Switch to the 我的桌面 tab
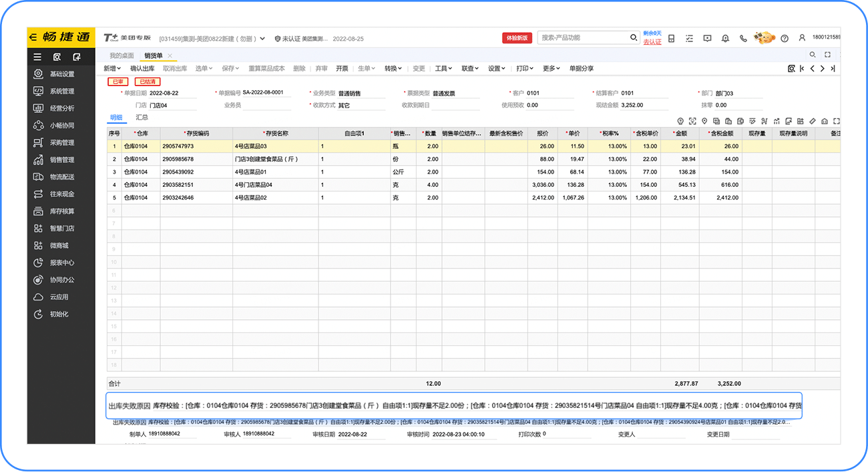868x472 pixels. 122,55
